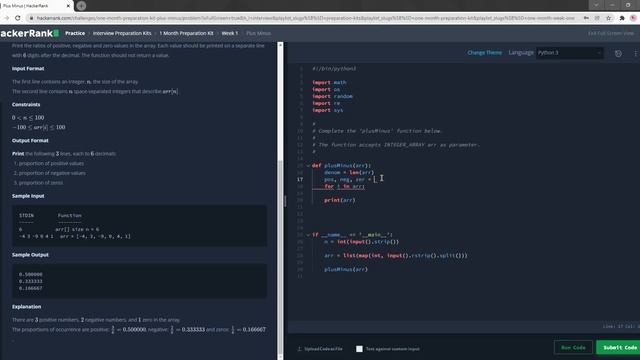Open Interview Preparation Kits breadcrumb
The width and height of the screenshot is (640, 360).
coord(122,33)
